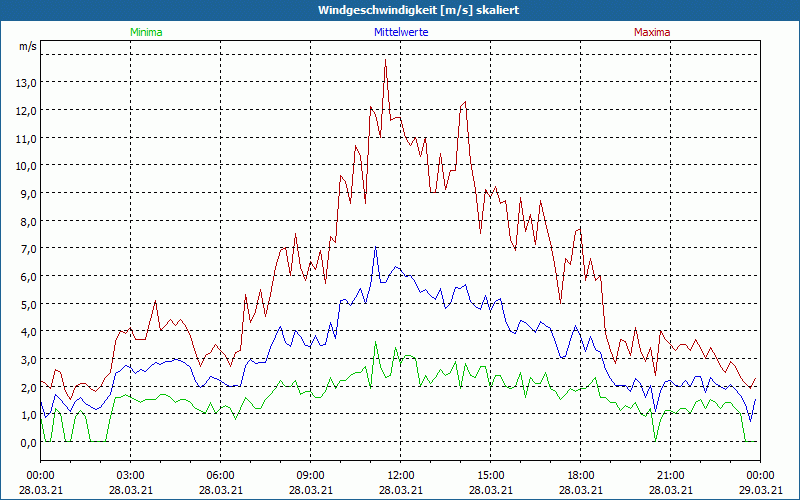
Task: Click the green Minima legend label
Action: (146, 32)
